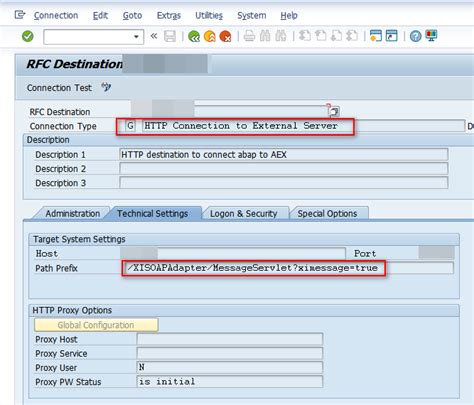Click the Find binoculars icon
The image size is (474, 405).
(265, 36)
